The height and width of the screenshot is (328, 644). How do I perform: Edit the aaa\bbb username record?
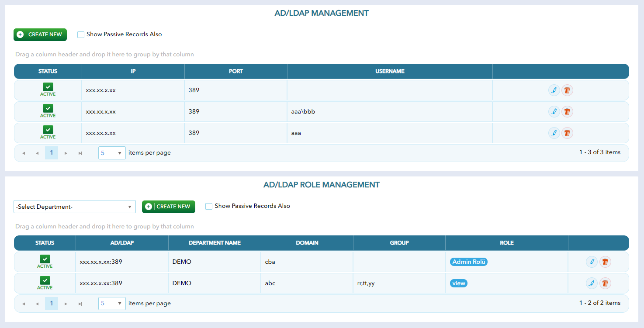pos(554,112)
